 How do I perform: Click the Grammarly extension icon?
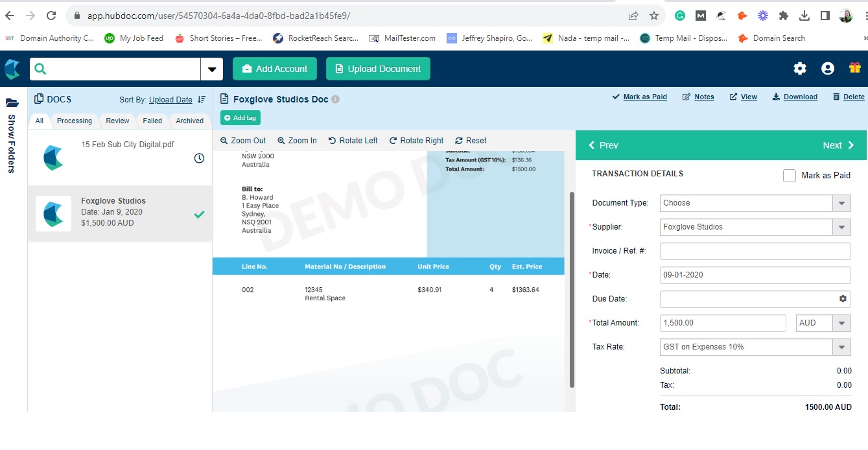(x=680, y=16)
